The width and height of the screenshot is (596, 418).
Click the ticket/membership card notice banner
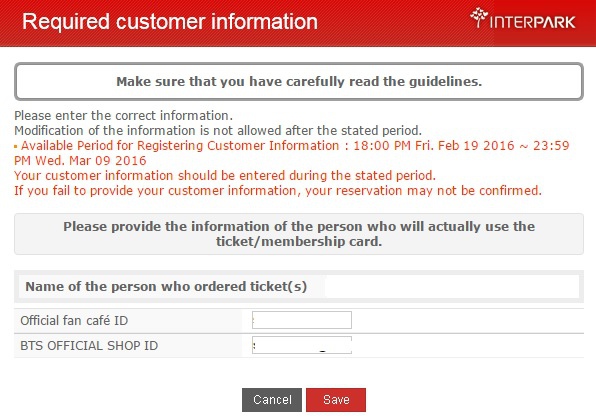(299, 234)
